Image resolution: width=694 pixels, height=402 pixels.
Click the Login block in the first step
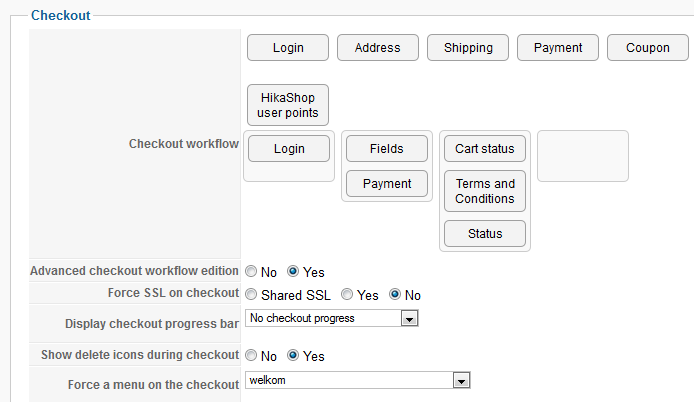click(288, 149)
